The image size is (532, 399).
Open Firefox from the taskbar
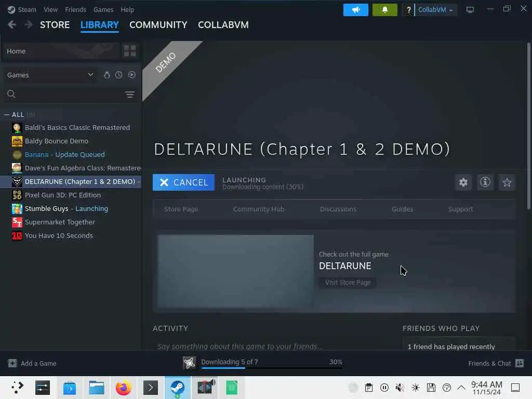click(x=124, y=388)
